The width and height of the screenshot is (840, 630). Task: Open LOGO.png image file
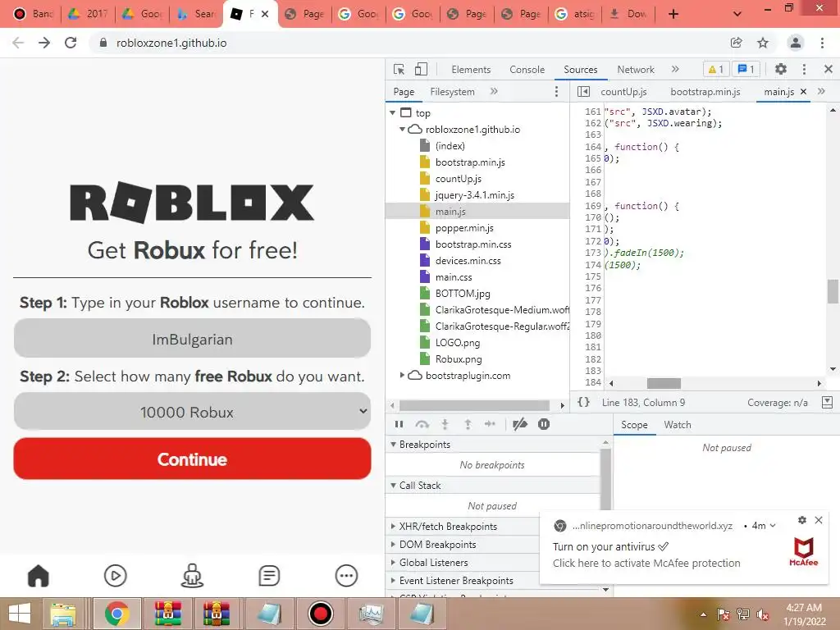click(x=458, y=343)
